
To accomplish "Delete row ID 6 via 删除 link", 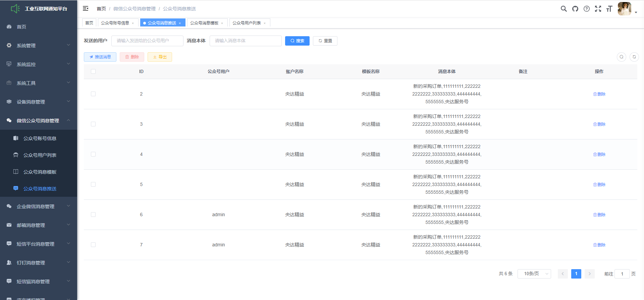I will pyautogui.click(x=599, y=215).
